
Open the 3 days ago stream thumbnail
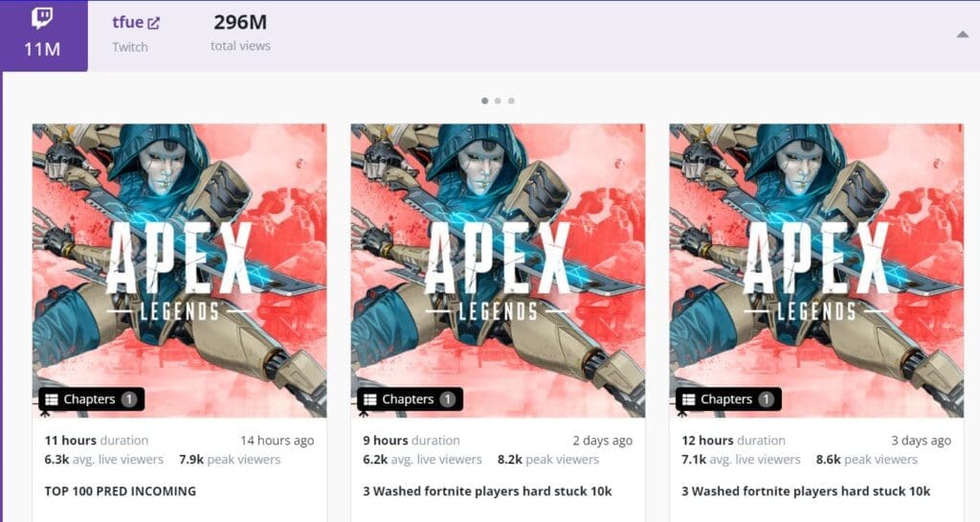(816, 270)
